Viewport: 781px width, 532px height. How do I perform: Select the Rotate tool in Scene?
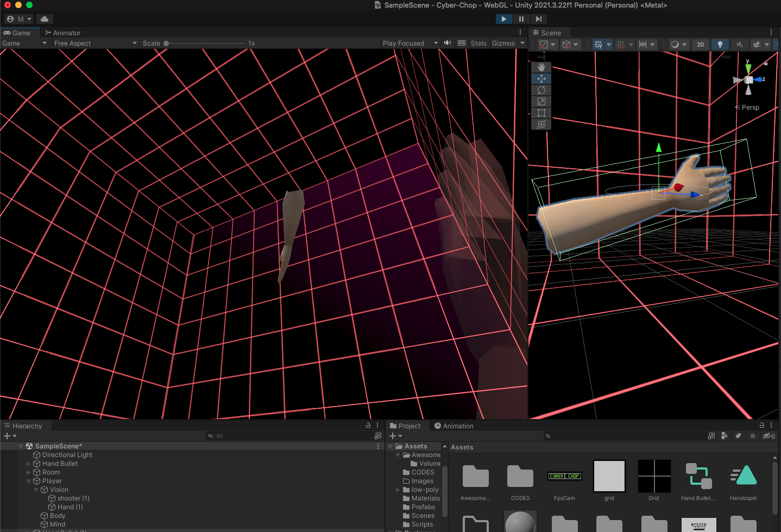541,90
